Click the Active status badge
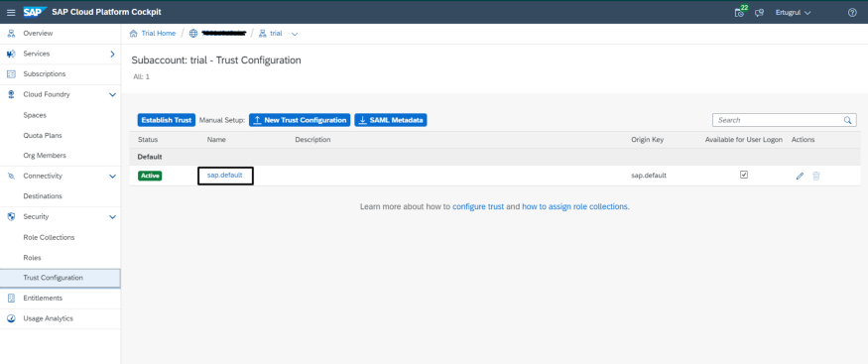868x364 pixels. 150,176
